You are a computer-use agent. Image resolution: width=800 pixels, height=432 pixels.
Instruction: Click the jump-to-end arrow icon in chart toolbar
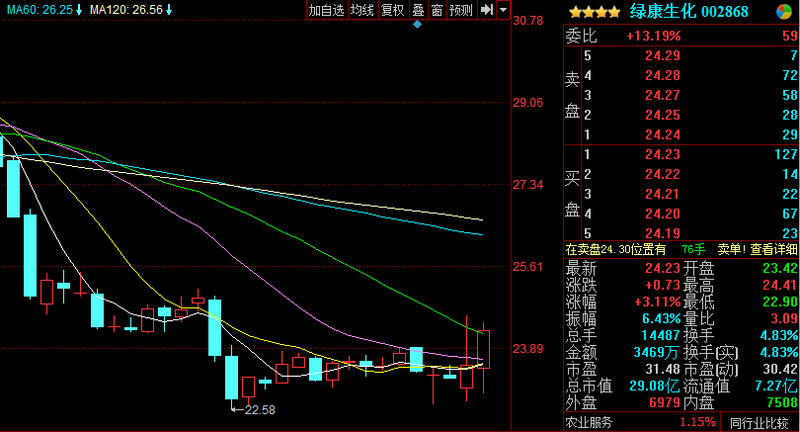[487, 10]
